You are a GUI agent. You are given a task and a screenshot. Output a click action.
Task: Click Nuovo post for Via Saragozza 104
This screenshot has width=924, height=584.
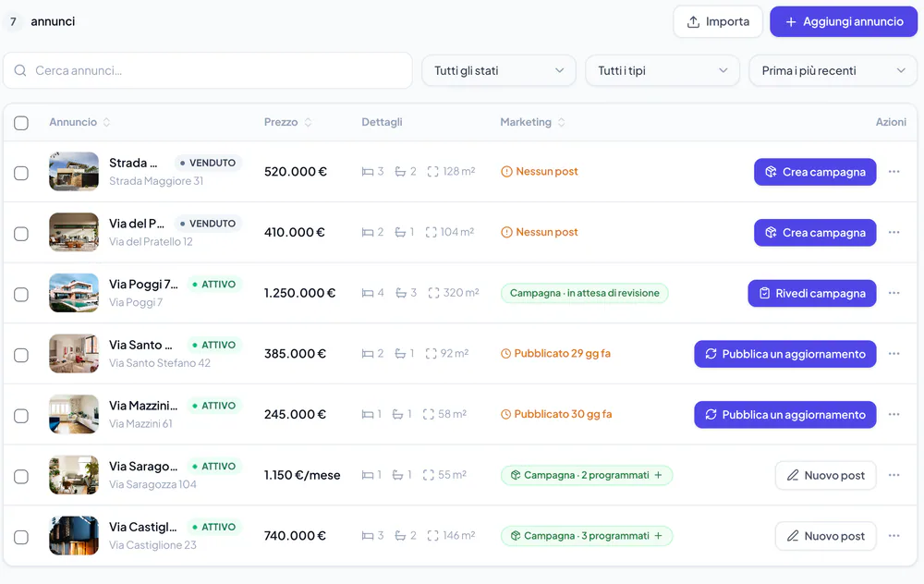(x=825, y=476)
